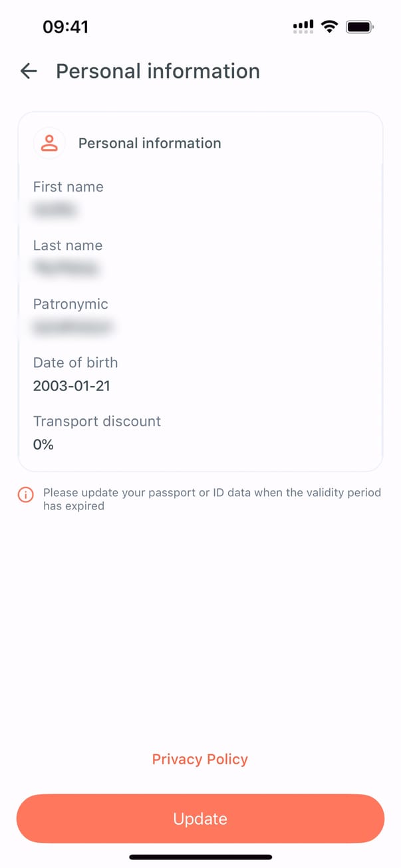This screenshot has height=868, width=401.
Task: Tap the Wi-Fi status icon
Action: [x=329, y=27]
